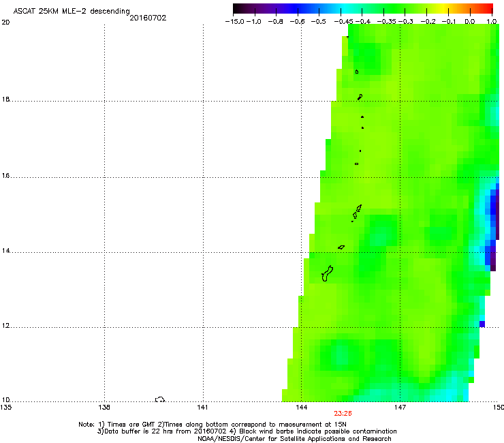Click the latitude label 10
The height and width of the screenshot is (443, 504).
(5, 399)
